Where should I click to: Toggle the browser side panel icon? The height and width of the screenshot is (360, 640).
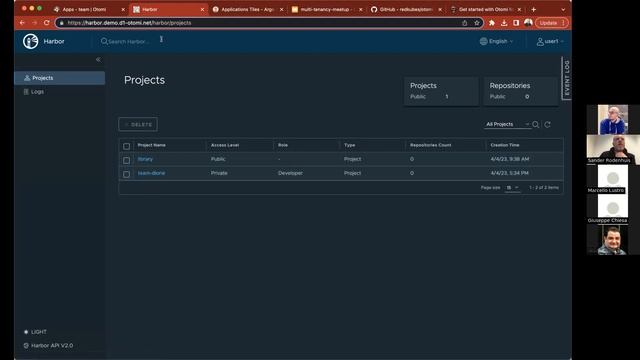click(516, 23)
